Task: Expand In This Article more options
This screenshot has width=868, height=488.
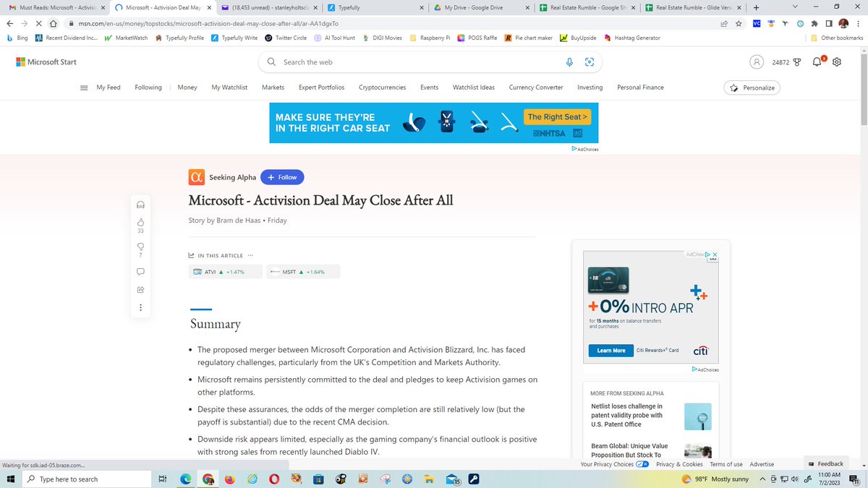Action: pos(250,255)
